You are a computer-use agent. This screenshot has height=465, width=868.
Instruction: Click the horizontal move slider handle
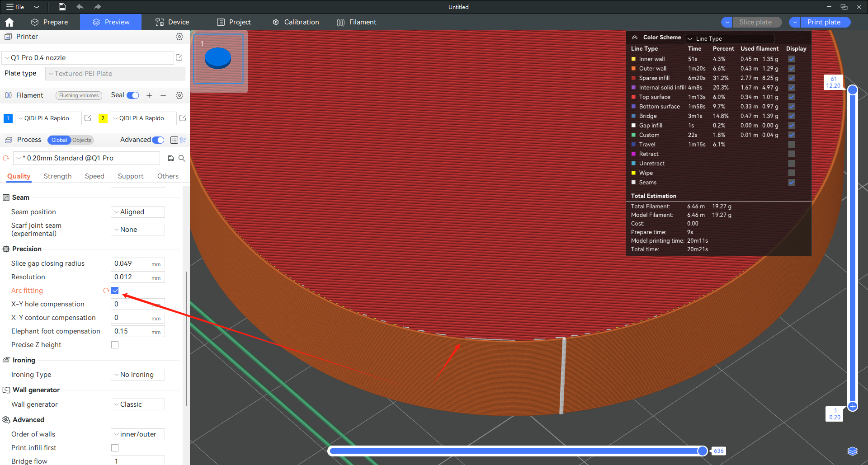[x=702, y=451]
